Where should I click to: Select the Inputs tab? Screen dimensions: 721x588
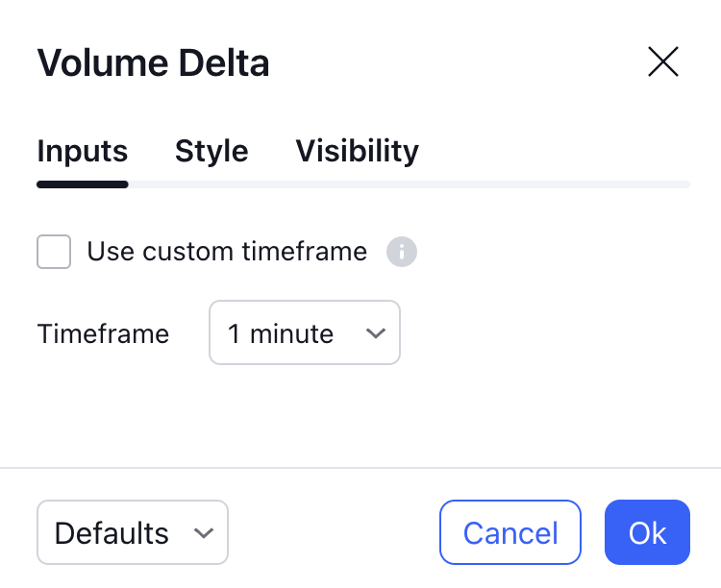[x=83, y=151]
